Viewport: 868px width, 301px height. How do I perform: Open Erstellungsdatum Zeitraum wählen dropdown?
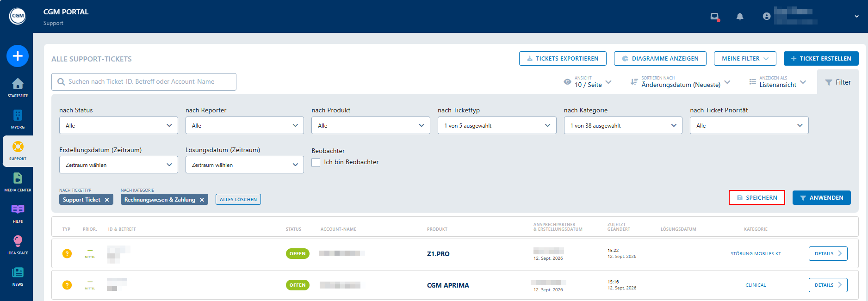point(118,165)
